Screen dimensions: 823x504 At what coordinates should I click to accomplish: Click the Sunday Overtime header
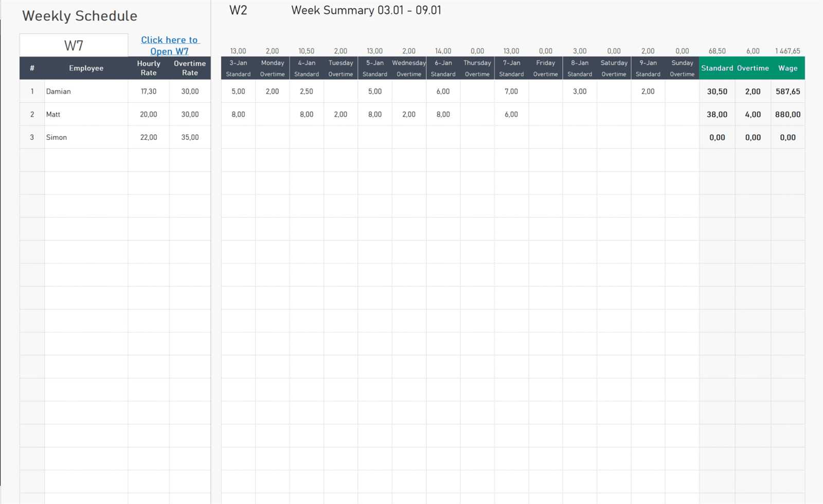(682, 68)
